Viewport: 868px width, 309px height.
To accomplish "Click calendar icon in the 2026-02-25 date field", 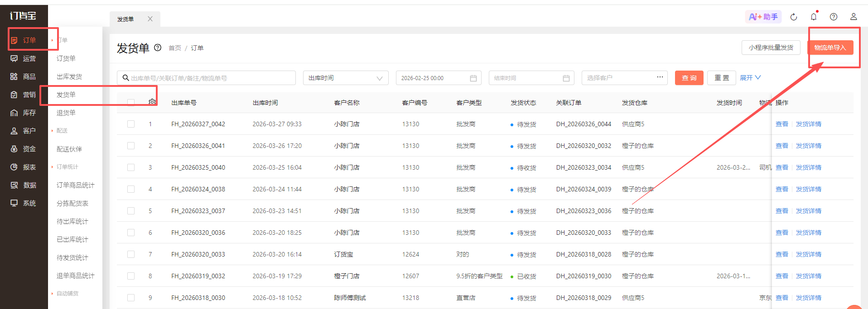I will pyautogui.click(x=473, y=78).
